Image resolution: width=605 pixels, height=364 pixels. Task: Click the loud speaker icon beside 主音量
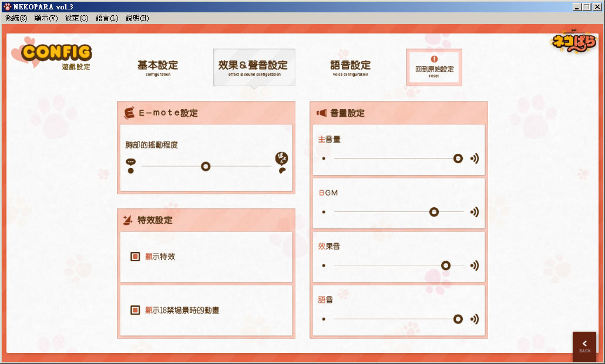tap(474, 159)
